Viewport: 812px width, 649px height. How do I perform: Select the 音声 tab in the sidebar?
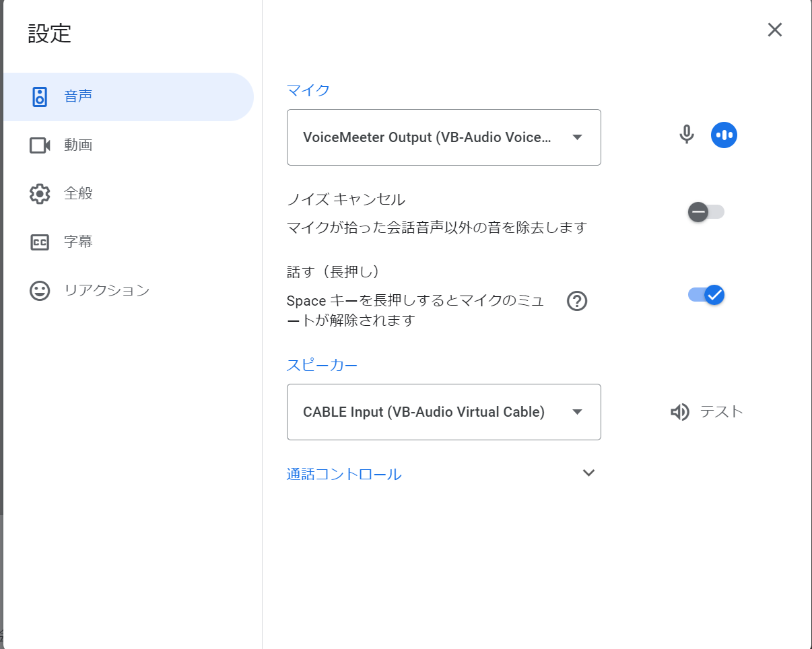pos(79,96)
